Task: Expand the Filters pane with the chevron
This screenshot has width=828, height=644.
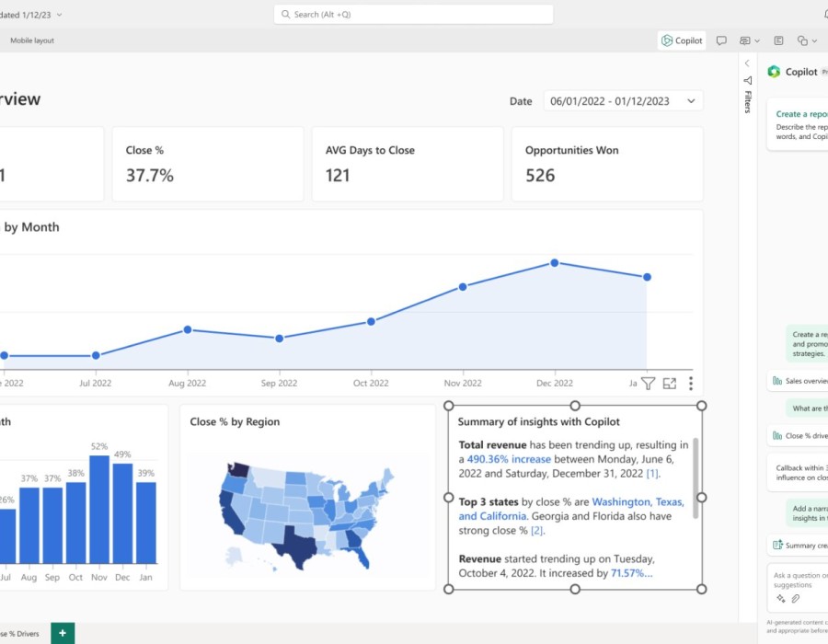Action: 747,63
